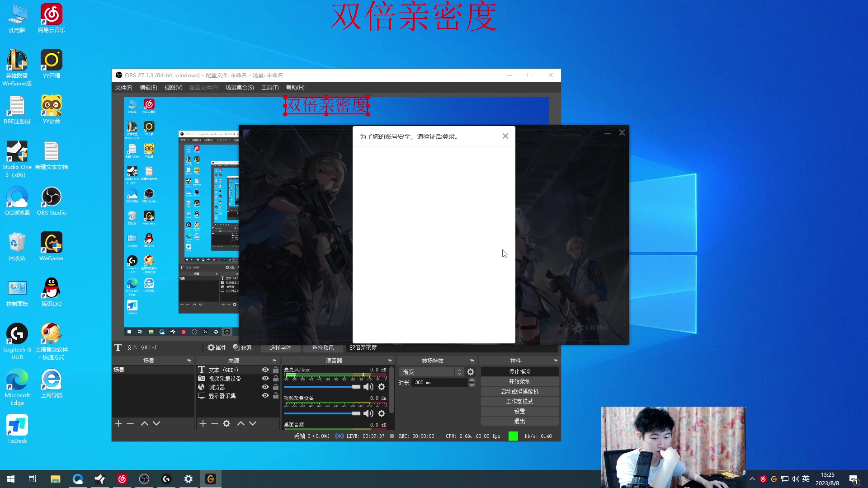Click the 选择颜色 button

pos(323,347)
